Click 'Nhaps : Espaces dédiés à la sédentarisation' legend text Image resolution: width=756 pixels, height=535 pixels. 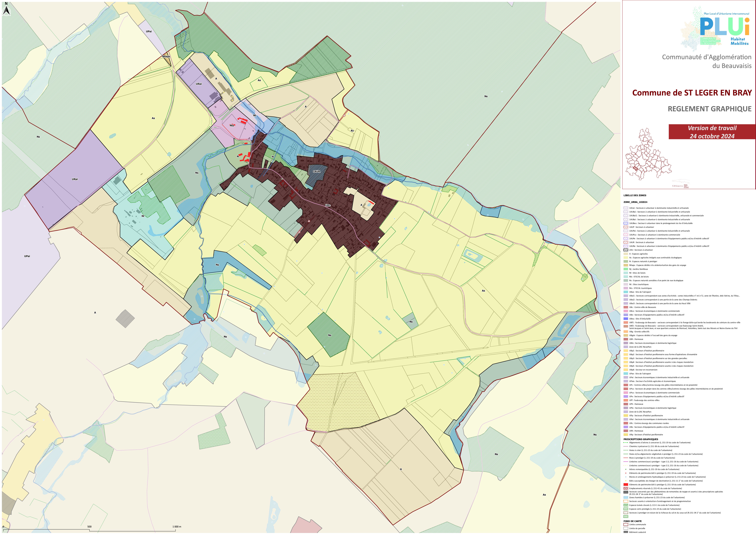click(658, 265)
